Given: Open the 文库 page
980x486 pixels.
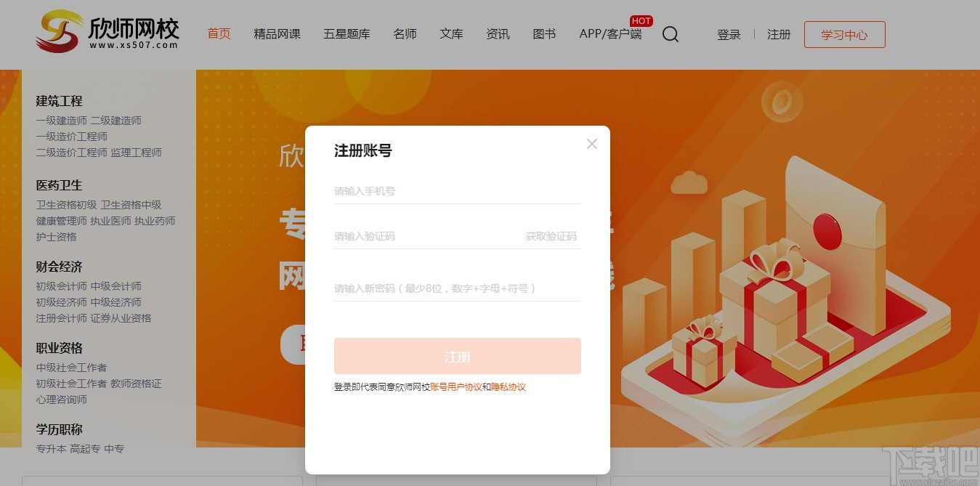Looking at the screenshot, I should point(451,33).
